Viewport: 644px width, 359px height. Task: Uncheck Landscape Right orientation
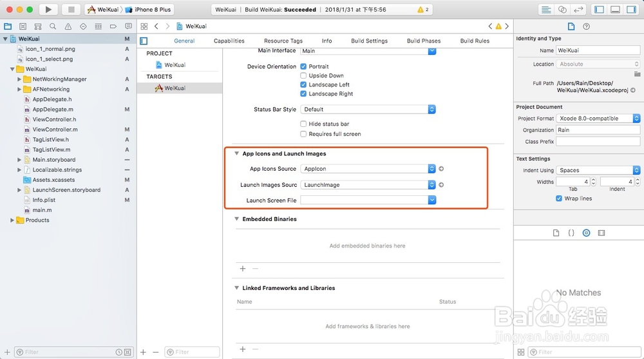point(303,93)
